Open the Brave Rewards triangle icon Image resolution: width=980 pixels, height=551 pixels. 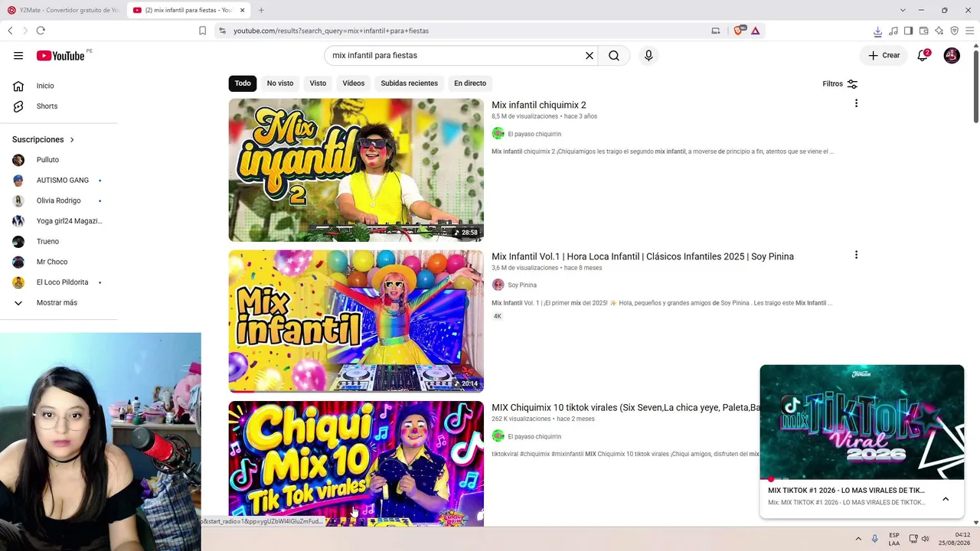click(755, 31)
